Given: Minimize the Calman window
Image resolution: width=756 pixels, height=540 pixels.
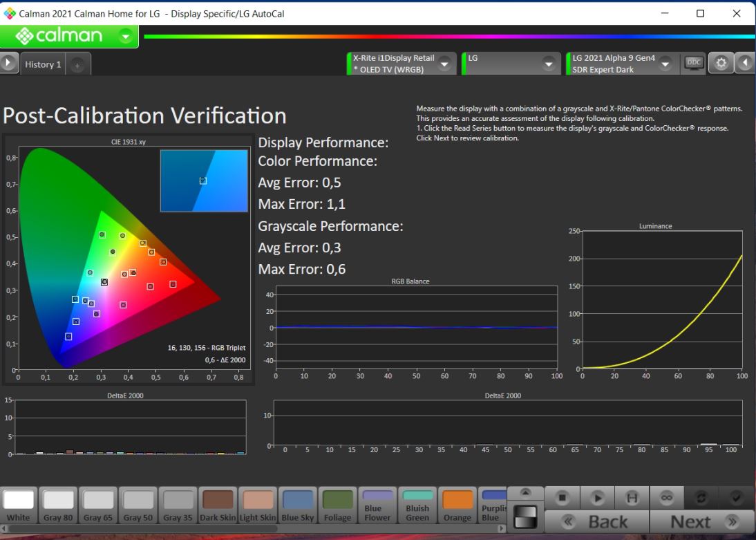Looking at the screenshot, I should tap(665, 13).
